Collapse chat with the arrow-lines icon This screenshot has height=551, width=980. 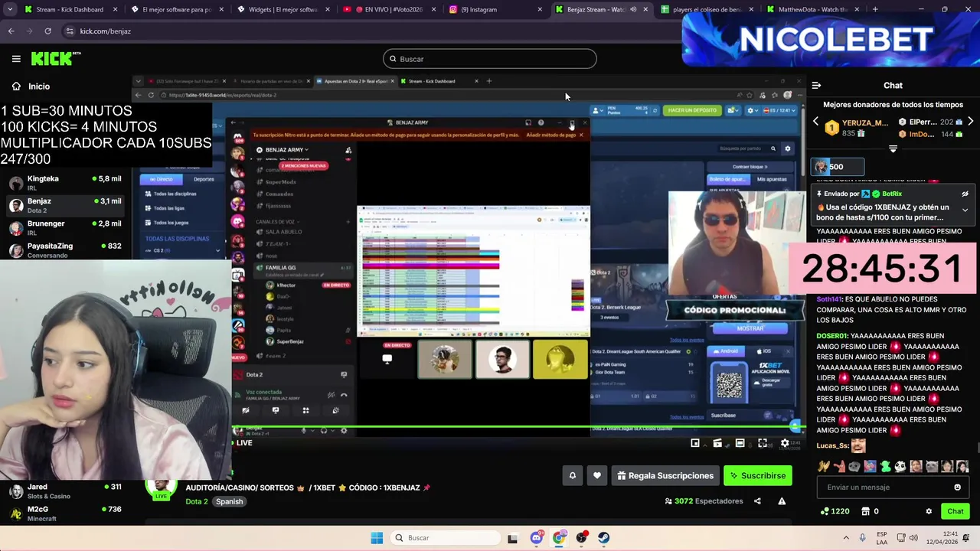[816, 86]
